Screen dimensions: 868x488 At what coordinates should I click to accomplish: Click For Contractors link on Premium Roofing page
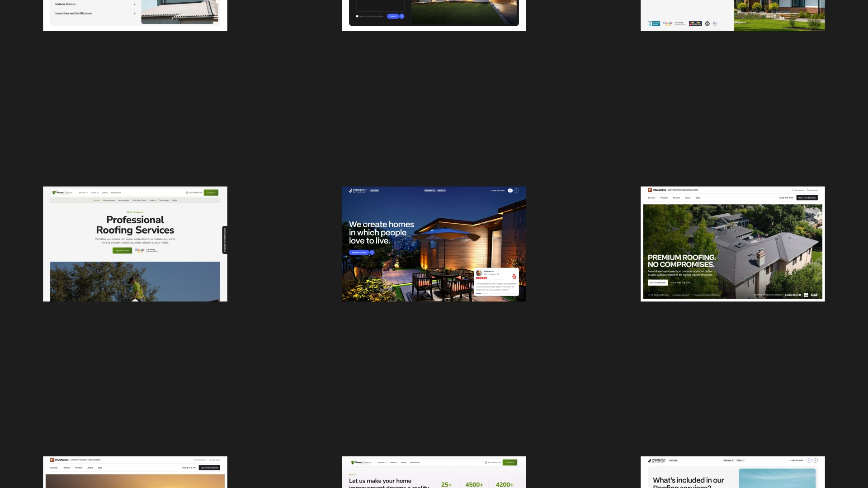(x=798, y=190)
